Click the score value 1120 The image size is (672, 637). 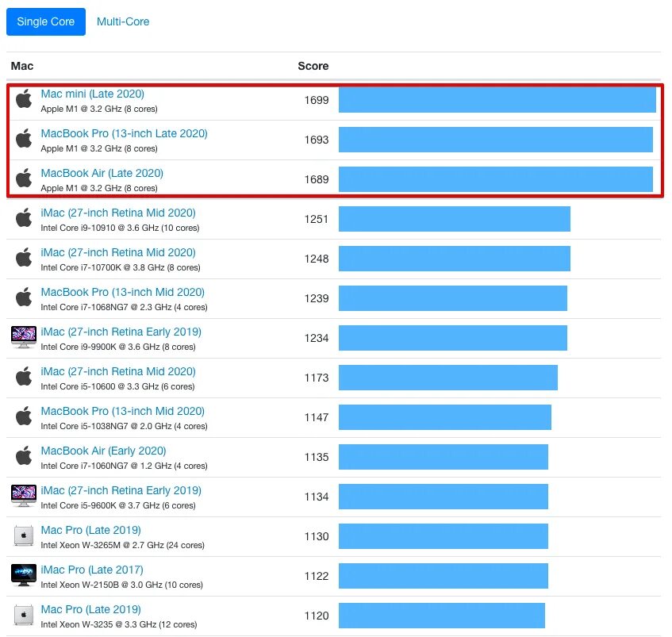317,616
